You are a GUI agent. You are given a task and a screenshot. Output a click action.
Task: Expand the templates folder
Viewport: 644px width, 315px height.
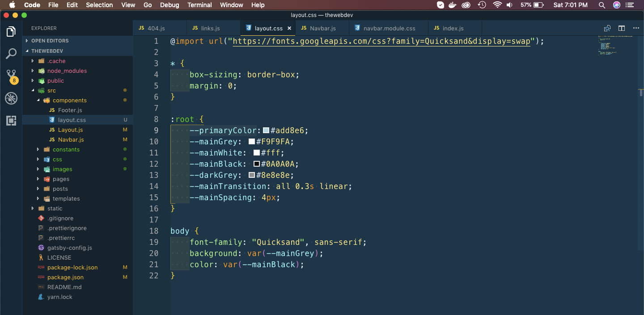[x=38, y=198]
